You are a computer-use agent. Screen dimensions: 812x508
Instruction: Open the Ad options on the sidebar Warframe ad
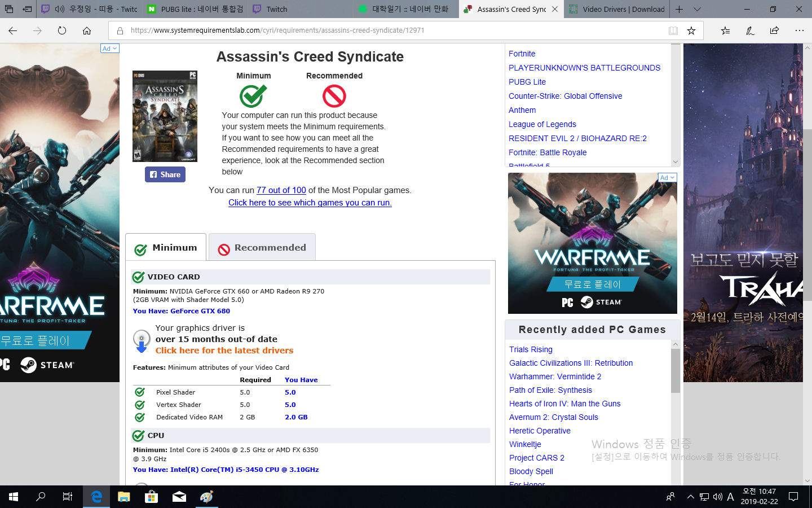(668, 178)
